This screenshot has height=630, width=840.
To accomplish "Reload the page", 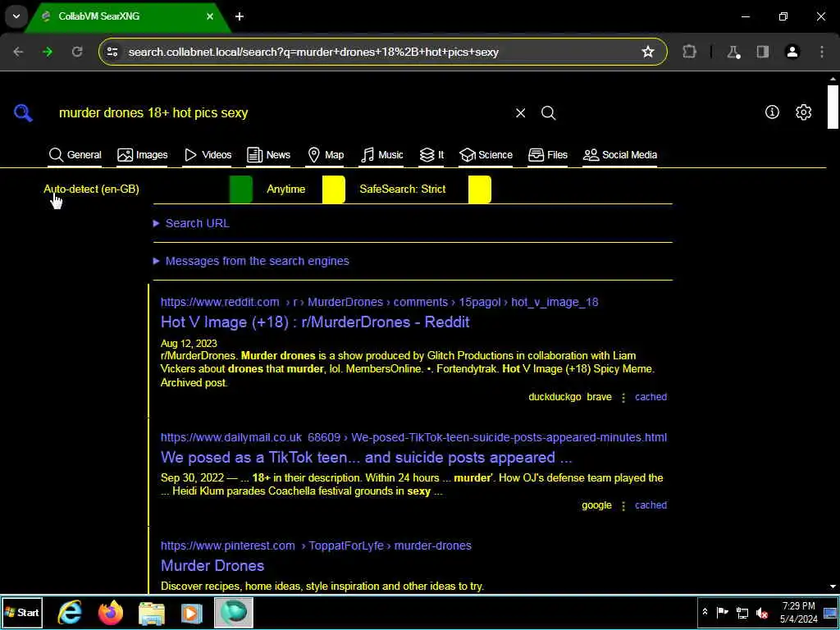I will tap(77, 52).
